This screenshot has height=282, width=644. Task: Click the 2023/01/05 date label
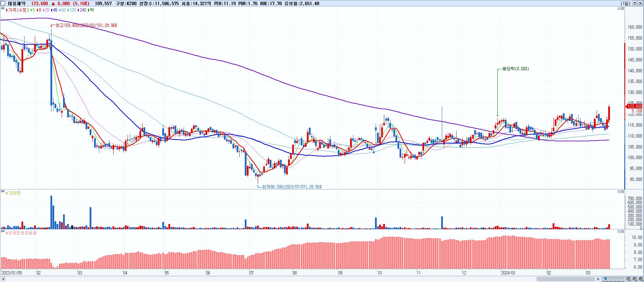pyautogui.click(x=12, y=273)
